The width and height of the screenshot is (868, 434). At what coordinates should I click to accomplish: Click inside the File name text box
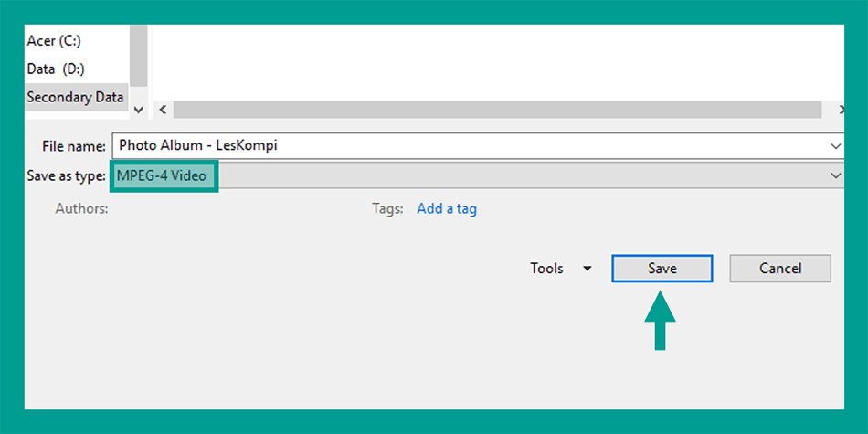coord(471,146)
